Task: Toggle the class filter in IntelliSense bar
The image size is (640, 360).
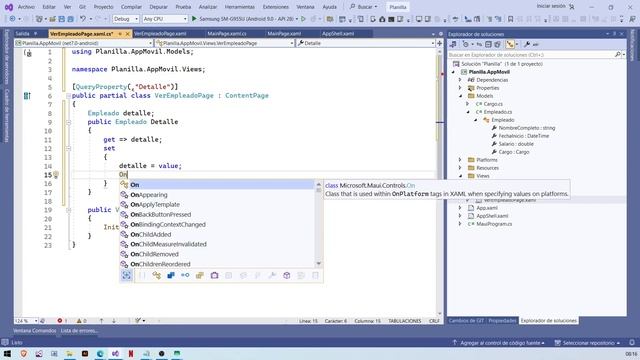Action: point(156,276)
